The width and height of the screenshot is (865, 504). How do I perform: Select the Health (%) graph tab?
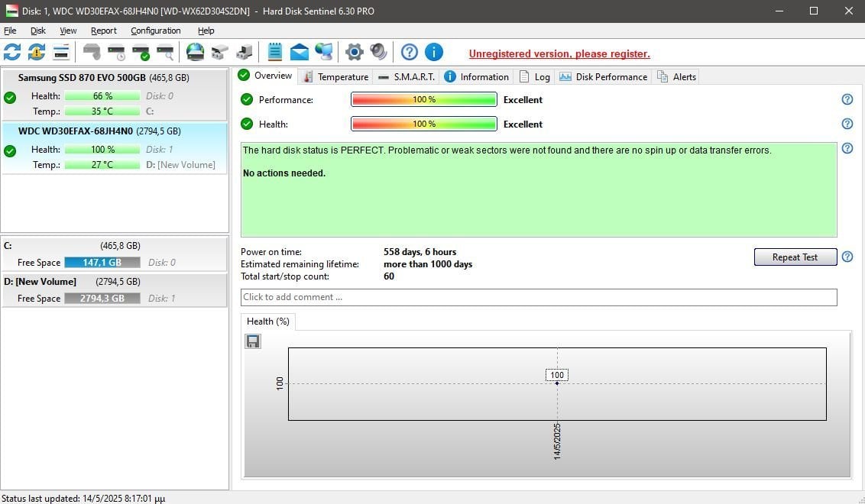tap(268, 321)
